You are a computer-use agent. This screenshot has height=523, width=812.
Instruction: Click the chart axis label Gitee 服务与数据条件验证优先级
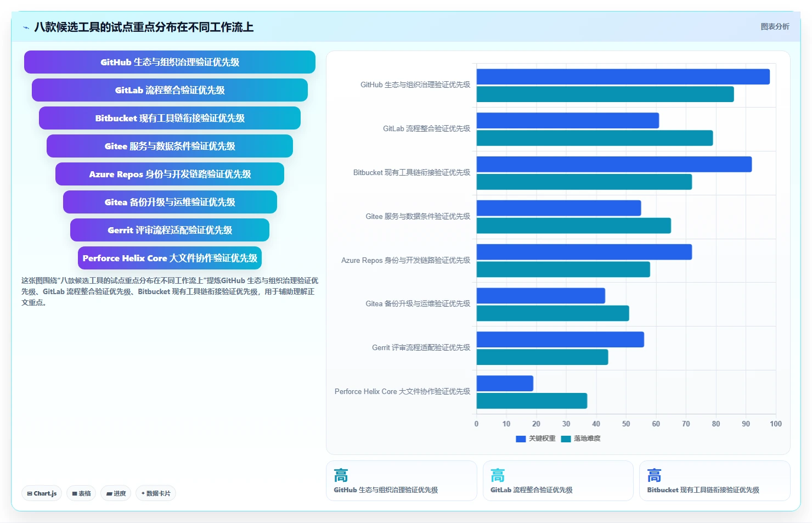pyautogui.click(x=418, y=217)
